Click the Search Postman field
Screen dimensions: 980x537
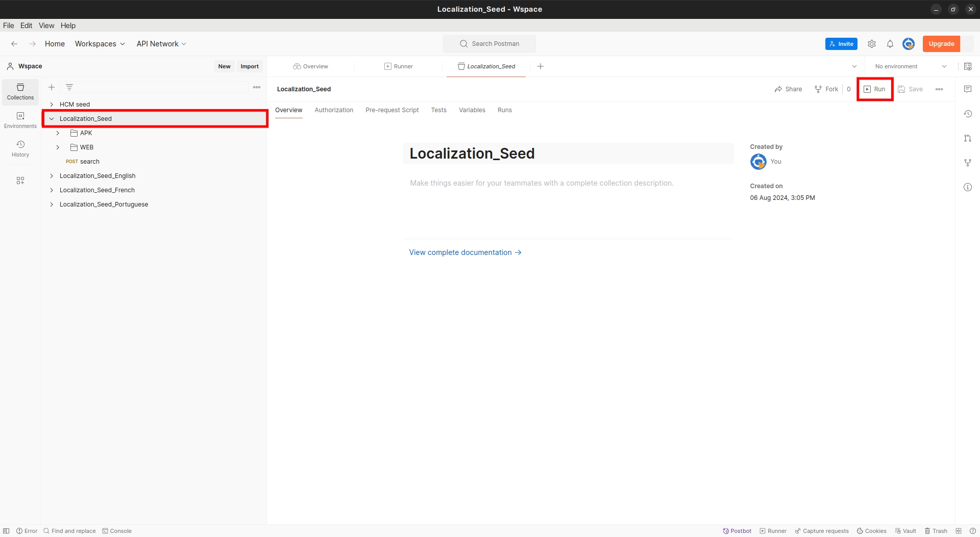[489, 44]
